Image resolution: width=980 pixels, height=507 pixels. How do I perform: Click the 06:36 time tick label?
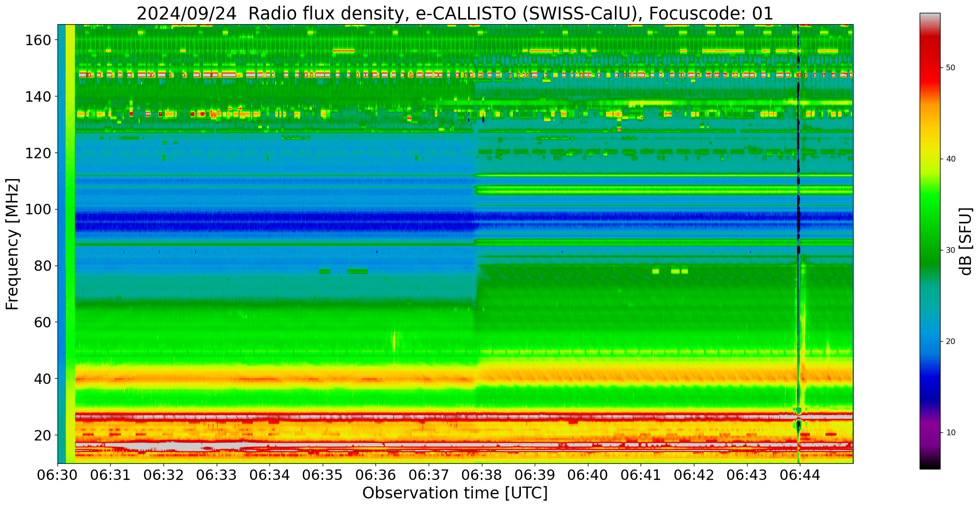coord(376,474)
